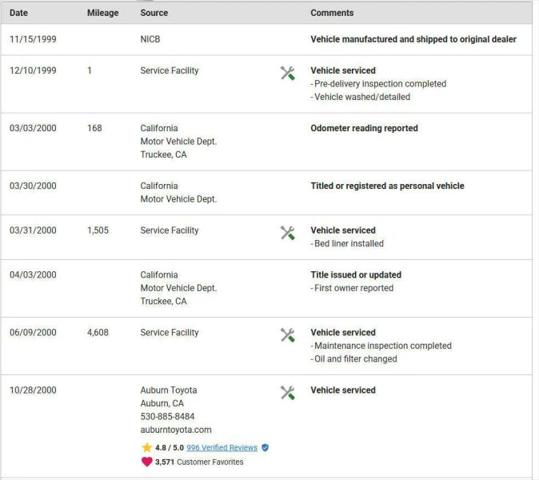The image size is (539, 480).
Task: Click 3,571 Customer Favorites text
Action: pos(199,462)
